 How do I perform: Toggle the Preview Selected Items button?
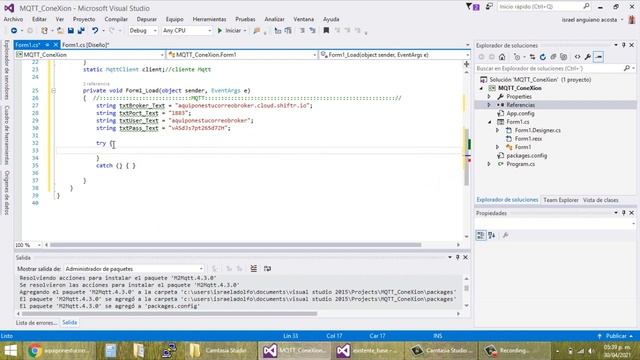(599, 57)
